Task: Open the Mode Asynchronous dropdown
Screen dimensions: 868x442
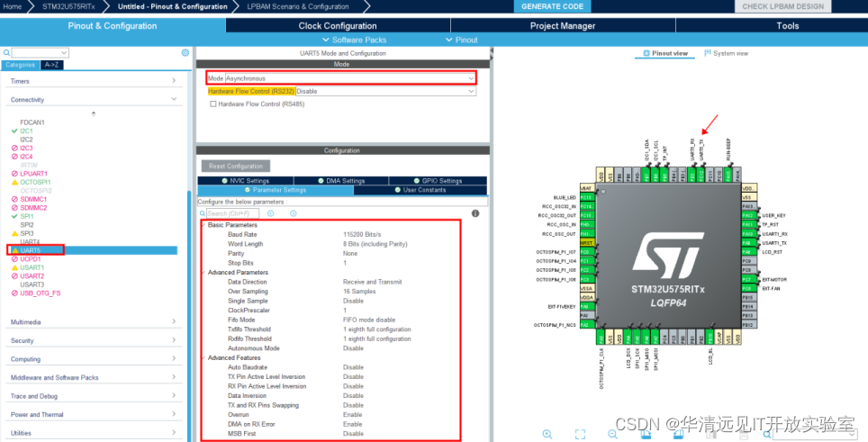Action: [350, 78]
